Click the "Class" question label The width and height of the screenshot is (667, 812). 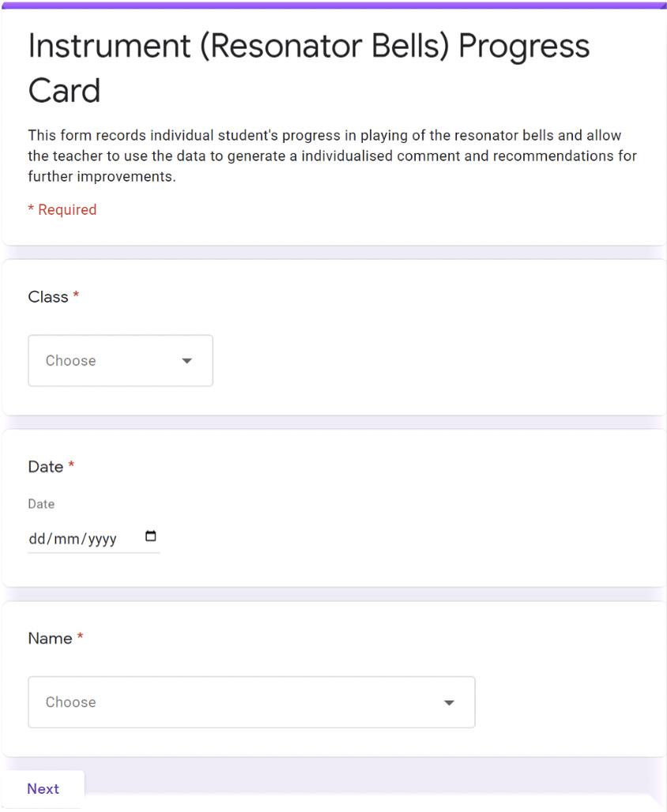tap(48, 297)
